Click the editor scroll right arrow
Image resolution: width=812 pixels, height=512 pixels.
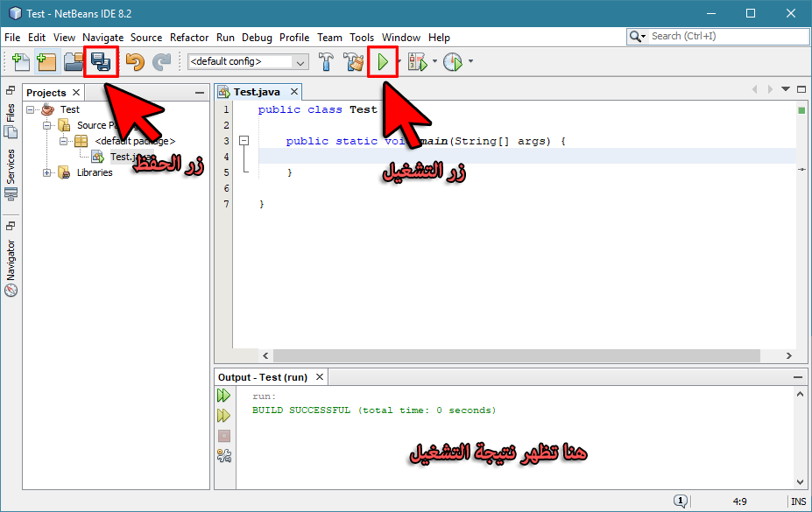[788, 356]
